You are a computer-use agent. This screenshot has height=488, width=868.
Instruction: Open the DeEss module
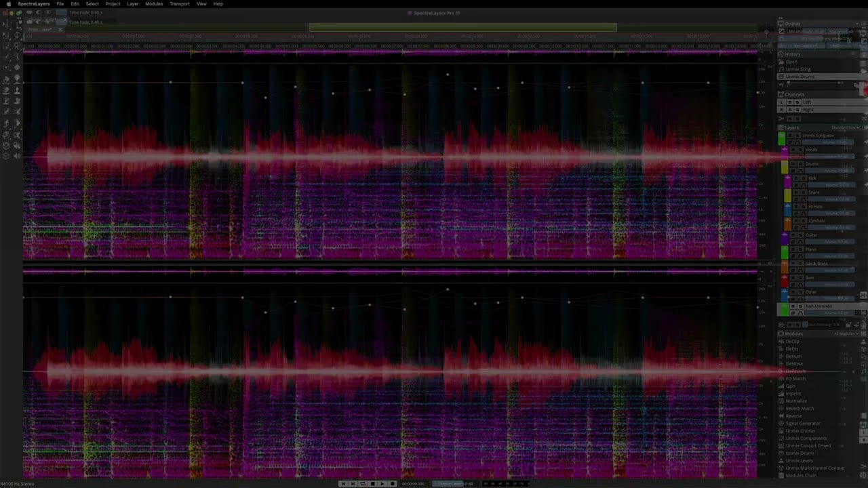tap(792, 348)
